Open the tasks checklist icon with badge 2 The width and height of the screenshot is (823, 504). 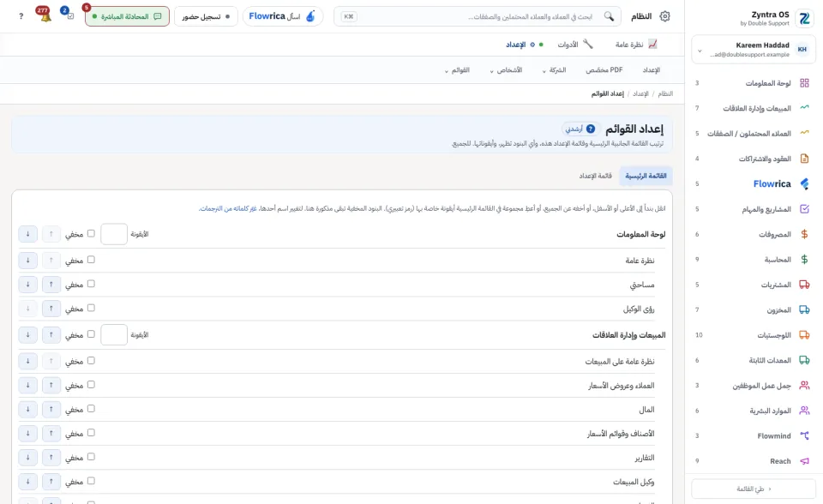[69, 15]
